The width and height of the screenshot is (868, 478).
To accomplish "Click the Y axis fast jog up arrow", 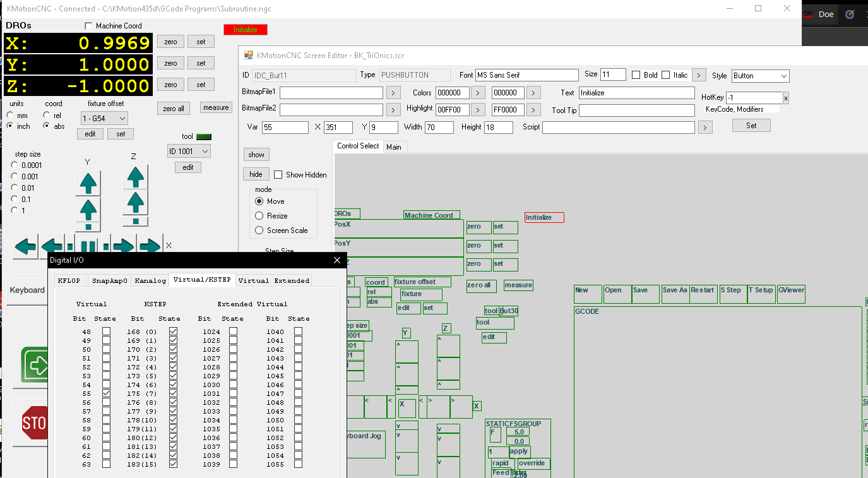I will 88,183.
